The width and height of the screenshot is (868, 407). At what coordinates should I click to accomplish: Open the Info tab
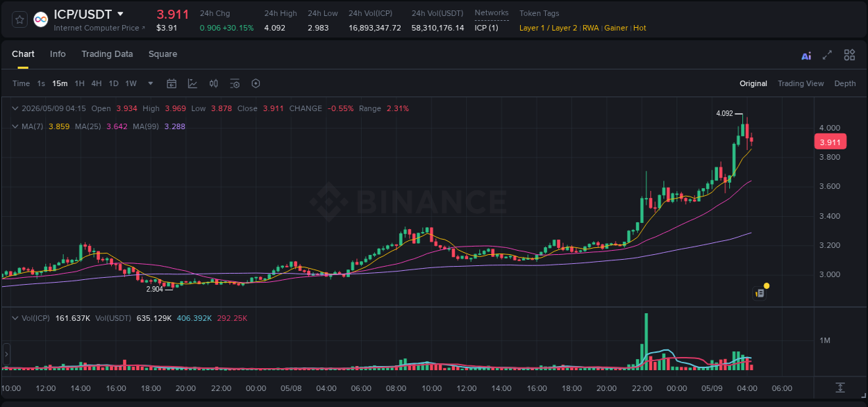point(58,54)
